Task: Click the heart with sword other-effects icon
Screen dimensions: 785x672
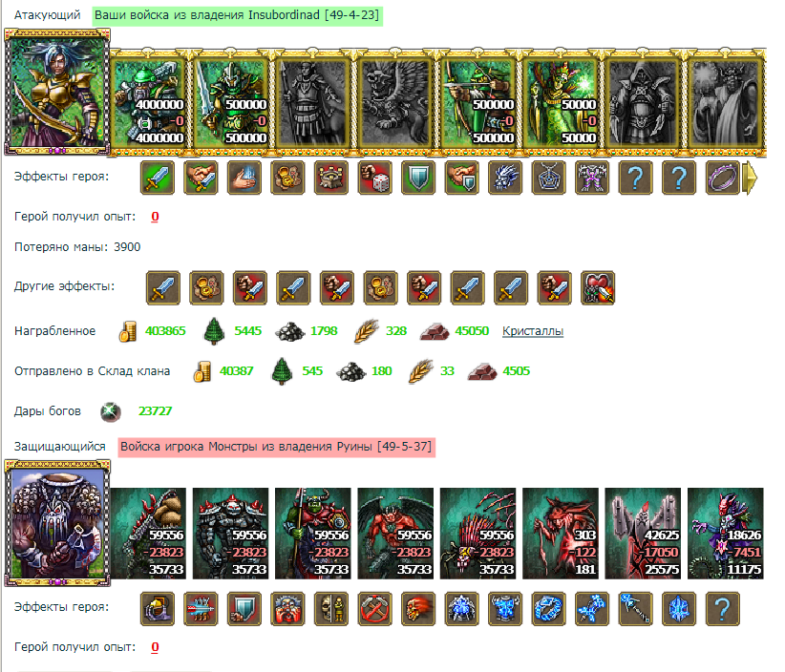Action: click(x=598, y=287)
